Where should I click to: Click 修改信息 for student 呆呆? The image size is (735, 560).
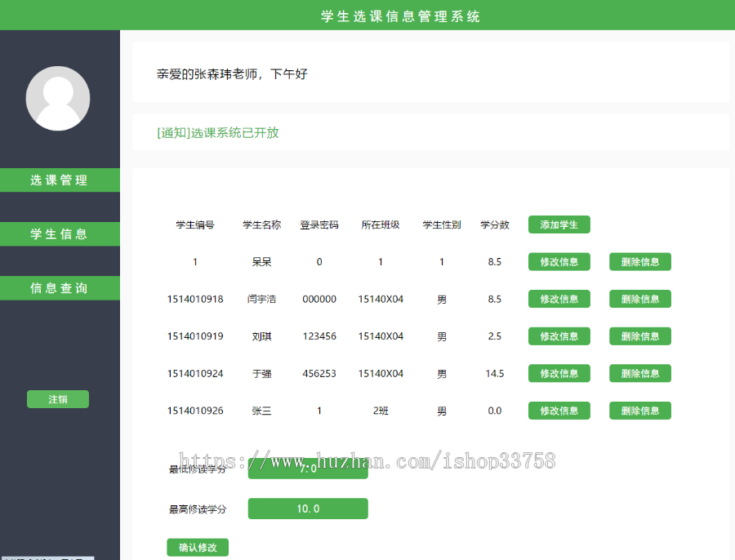click(x=559, y=261)
